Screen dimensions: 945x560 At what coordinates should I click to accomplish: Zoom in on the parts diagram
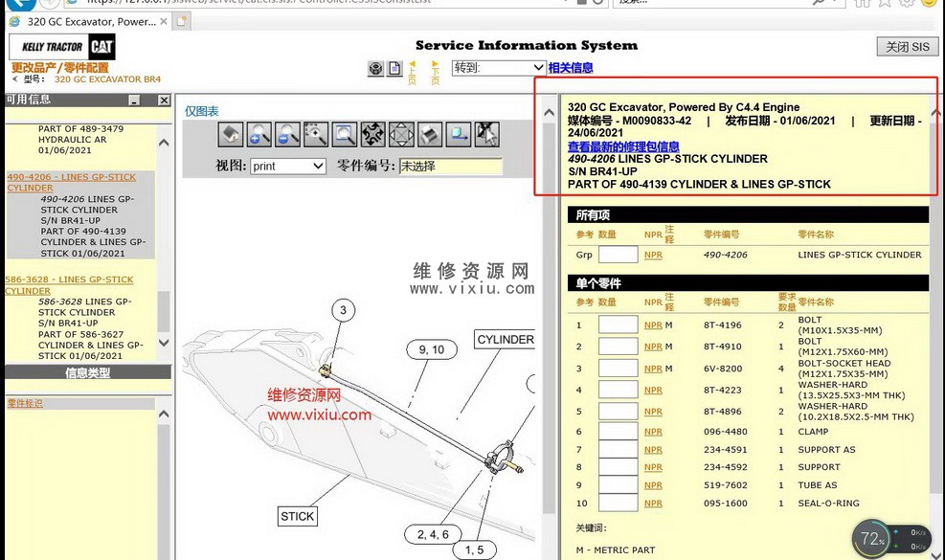click(259, 134)
